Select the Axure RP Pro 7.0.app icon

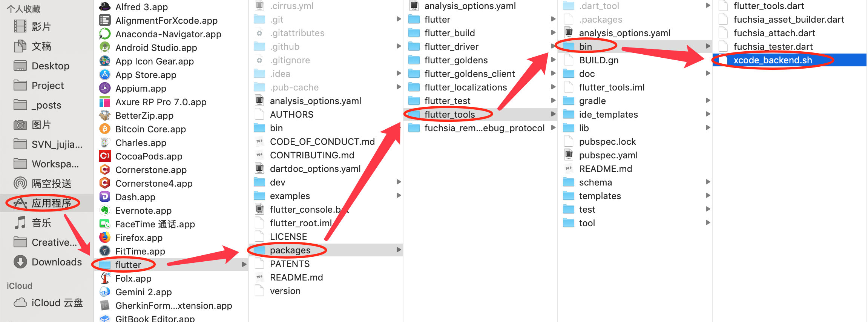click(x=104, y=102)
